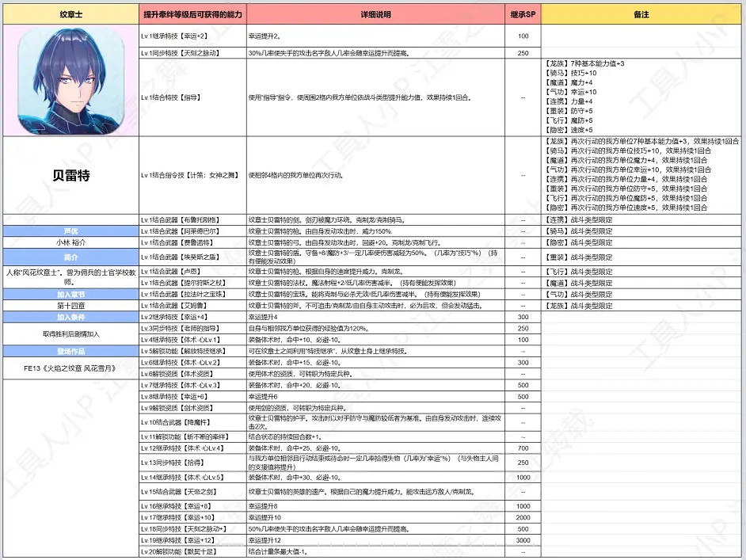Switch to the 备注 column header
746x560 pixels.
641,13
